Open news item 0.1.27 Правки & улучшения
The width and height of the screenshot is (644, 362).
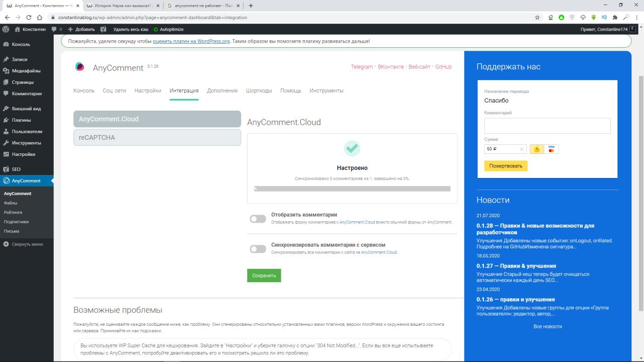click(x=516, y=266)
